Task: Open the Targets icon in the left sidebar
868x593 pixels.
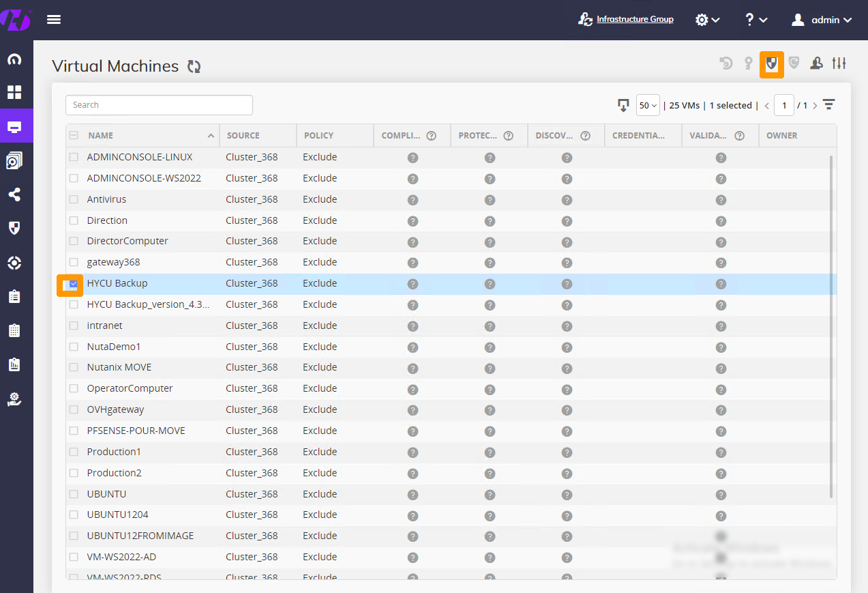Action: 14,263
